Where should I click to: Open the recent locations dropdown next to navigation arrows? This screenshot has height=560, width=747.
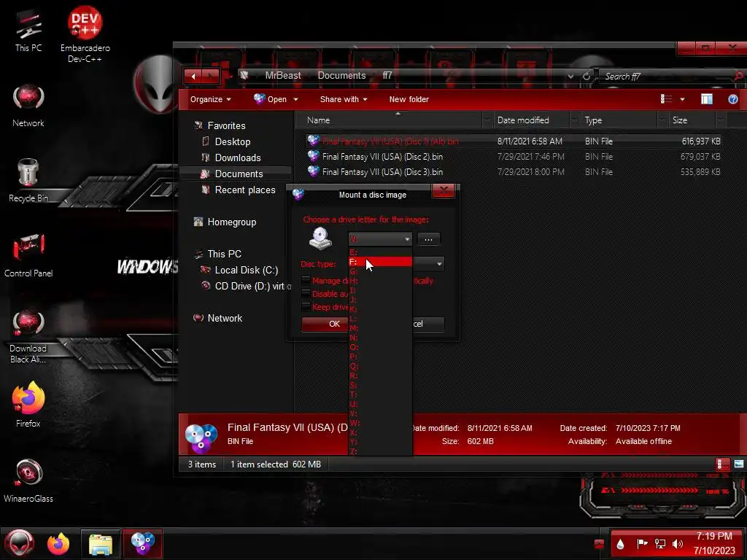pyautogui.click(x=231, y=76)
